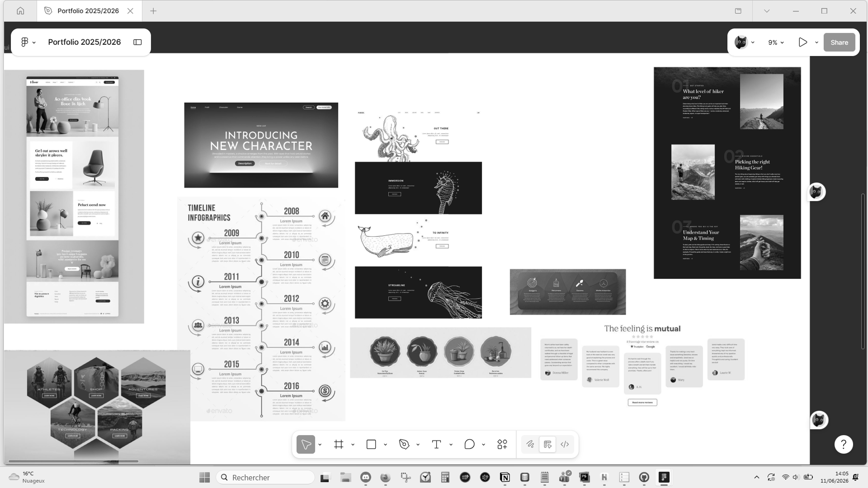Viewport: 868px width, 488px height.
Task: Open Discord from the taskbar
Action: pyautogui.click(x=366, y=477)
